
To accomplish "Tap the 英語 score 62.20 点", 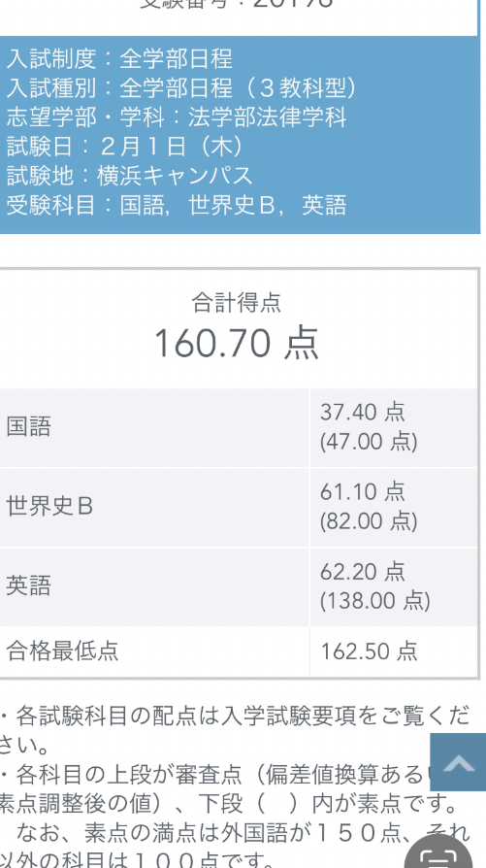I will pyautogui.click(x=363, y=571).
